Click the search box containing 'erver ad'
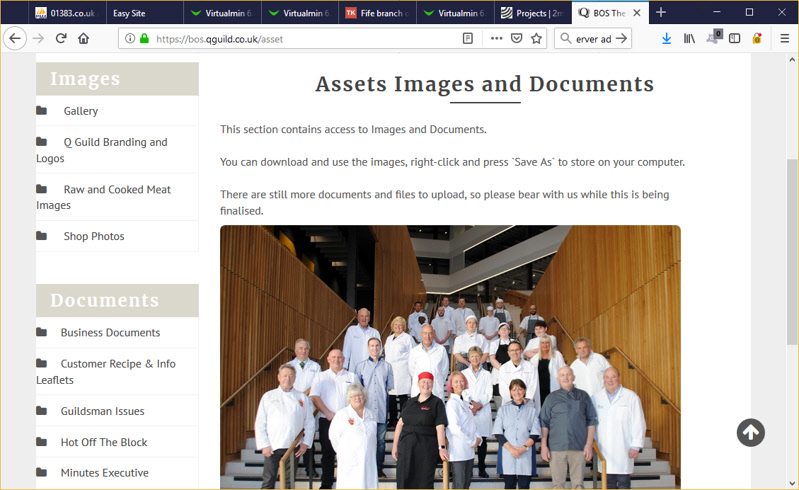This screenshot has height=490, width=799. [x=593, y=39]
